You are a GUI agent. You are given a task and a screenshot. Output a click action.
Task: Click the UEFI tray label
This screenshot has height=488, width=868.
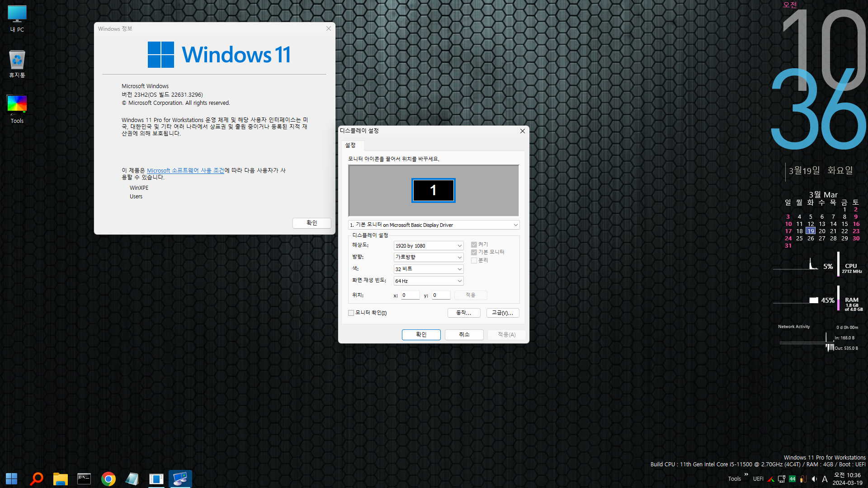[758, 479]
